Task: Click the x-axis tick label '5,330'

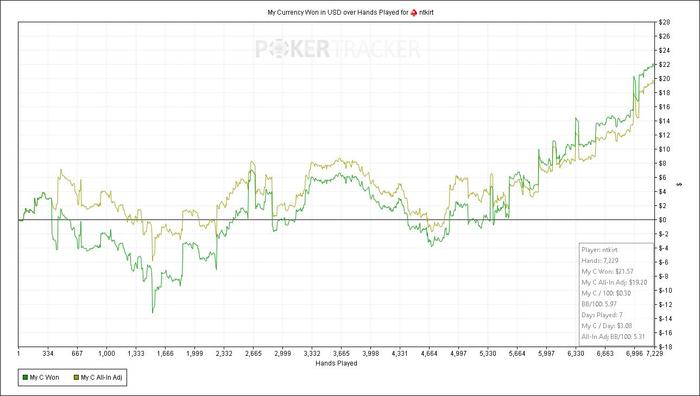Action: [488, 354]
